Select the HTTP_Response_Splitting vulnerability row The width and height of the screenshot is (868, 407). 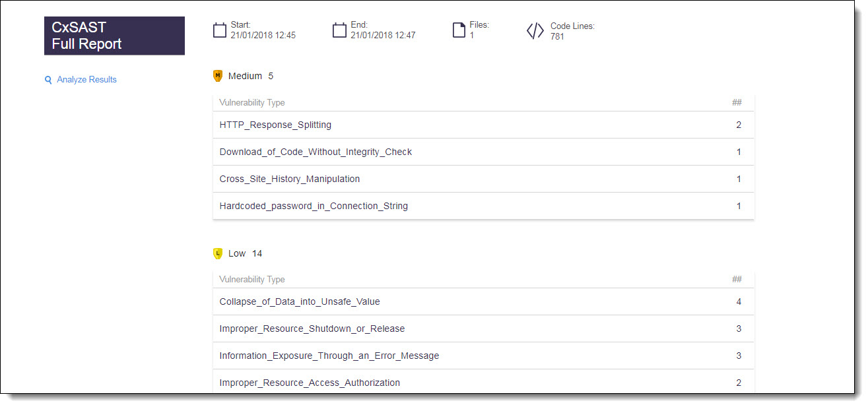point(484,125)
